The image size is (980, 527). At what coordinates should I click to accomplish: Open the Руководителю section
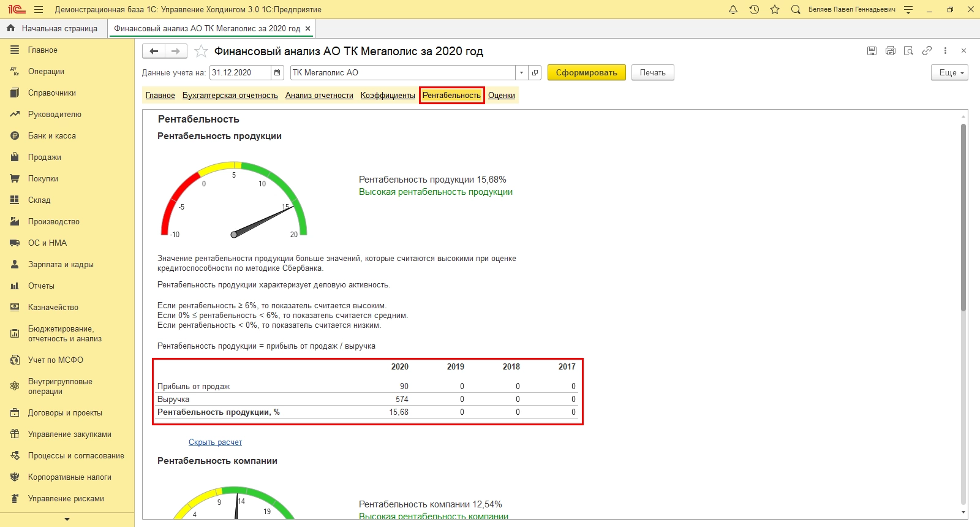pos(67,115)
